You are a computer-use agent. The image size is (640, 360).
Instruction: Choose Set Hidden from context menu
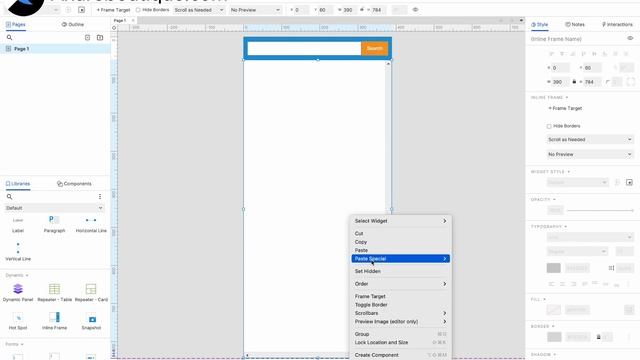(x=400, y=271)
